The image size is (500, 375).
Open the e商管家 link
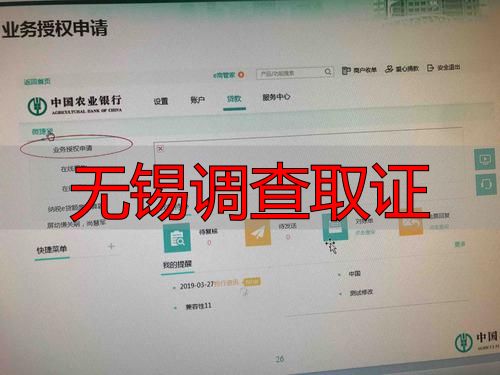(x=224, y=75)
